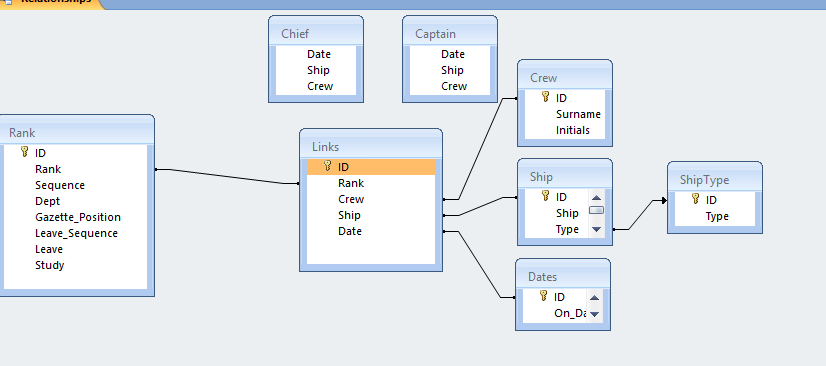The width and height of the screenshot is (826, 366).
Task: Click the key icon in Dates table
Action: [544, 296]
